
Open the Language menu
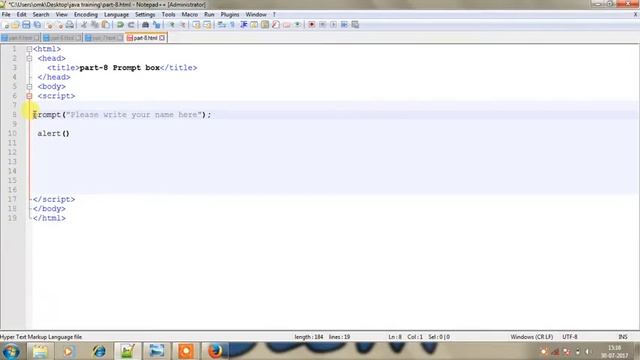[x=116, y=14]
